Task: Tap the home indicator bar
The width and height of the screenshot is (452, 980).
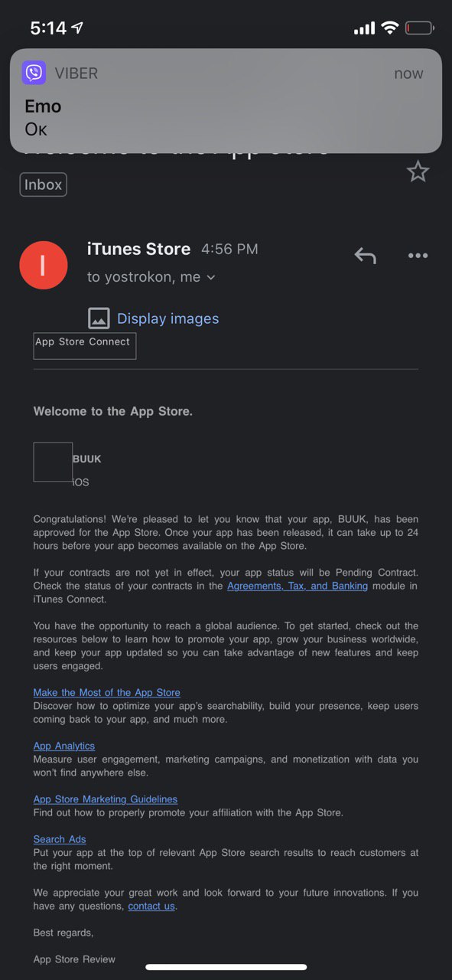Action: (226, 967)
